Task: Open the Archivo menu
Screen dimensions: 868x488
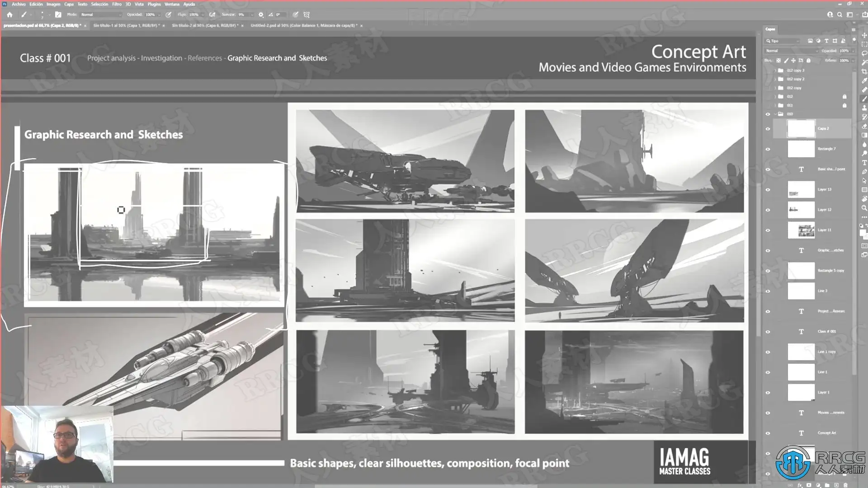Action: 19,4
